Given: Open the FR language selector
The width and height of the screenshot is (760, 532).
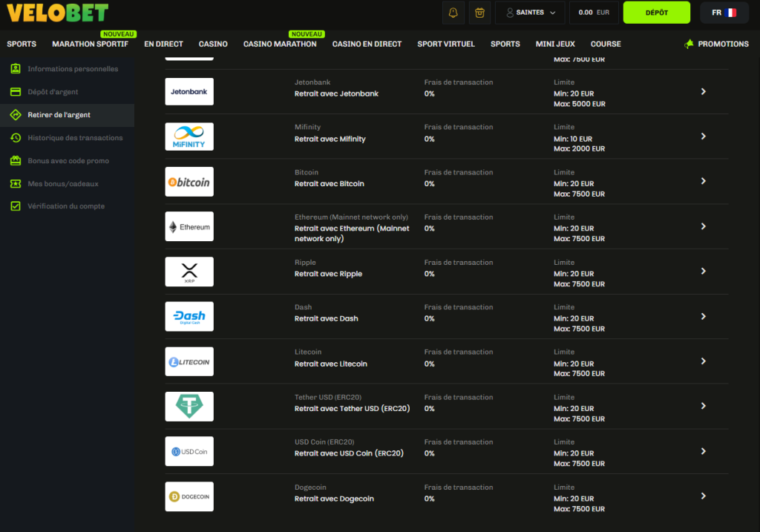Looking at the screenshot, I should click(x=724, y=13).
